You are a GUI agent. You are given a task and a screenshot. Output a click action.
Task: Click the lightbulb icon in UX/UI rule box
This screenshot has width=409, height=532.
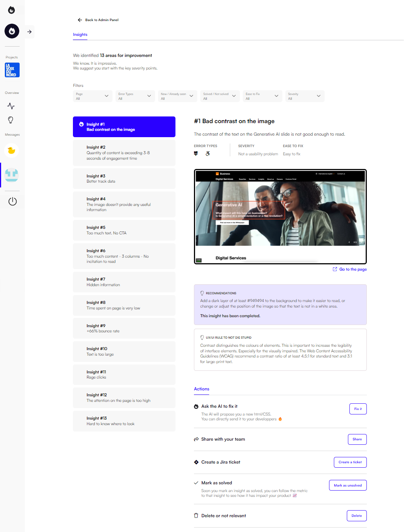tap(202, 338)
